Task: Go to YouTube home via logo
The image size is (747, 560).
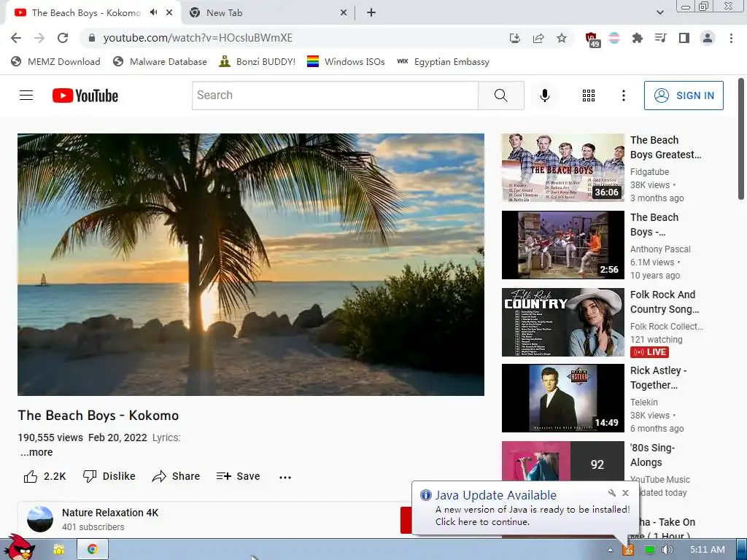Action: coord(85,96)
